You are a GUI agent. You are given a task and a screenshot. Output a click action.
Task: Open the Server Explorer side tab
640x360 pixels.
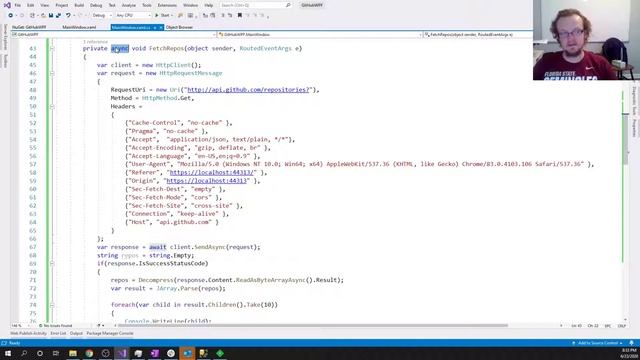[5, 38]
